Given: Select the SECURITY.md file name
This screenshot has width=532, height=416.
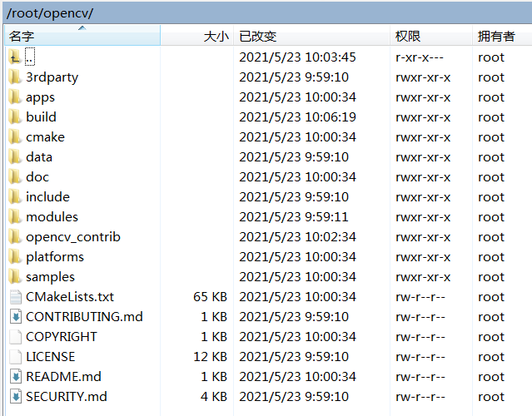Looking at the screenshot, I should click(x=67, y=397).
